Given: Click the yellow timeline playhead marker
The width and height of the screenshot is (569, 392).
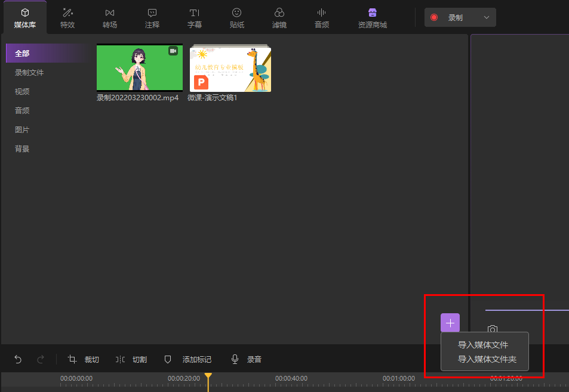Looking at the screenshot, I should pos(208,376).
